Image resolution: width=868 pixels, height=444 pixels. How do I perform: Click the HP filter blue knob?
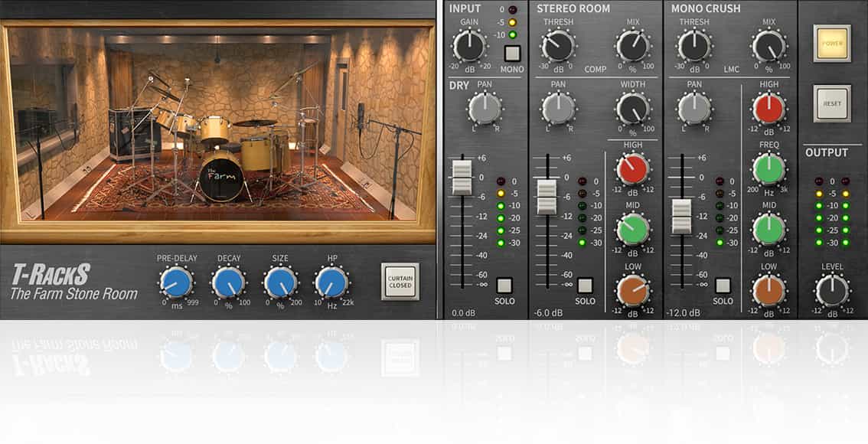tap(331, 282)
